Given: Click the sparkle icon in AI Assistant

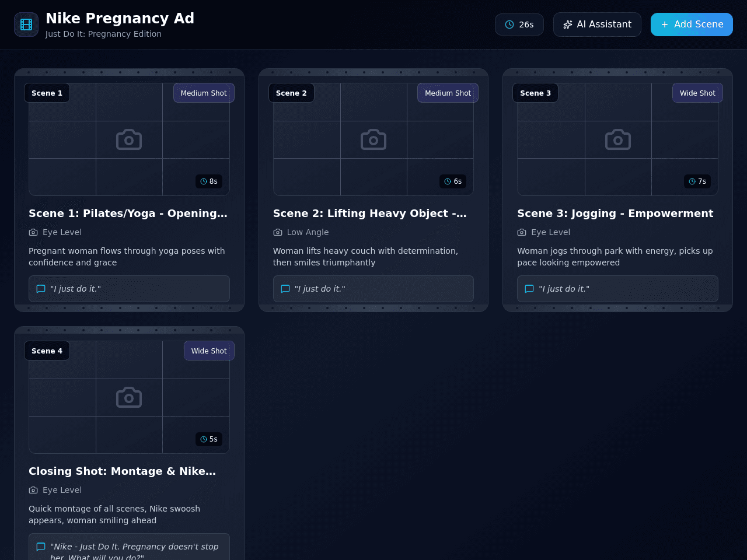Looking at the screenshot, I should (x=567, y=24).
